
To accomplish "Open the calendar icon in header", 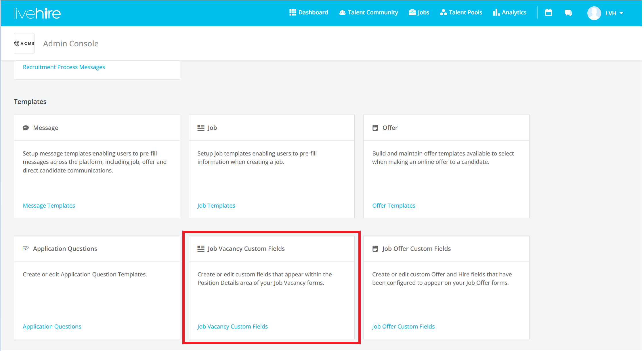I will tap(548, 13).
